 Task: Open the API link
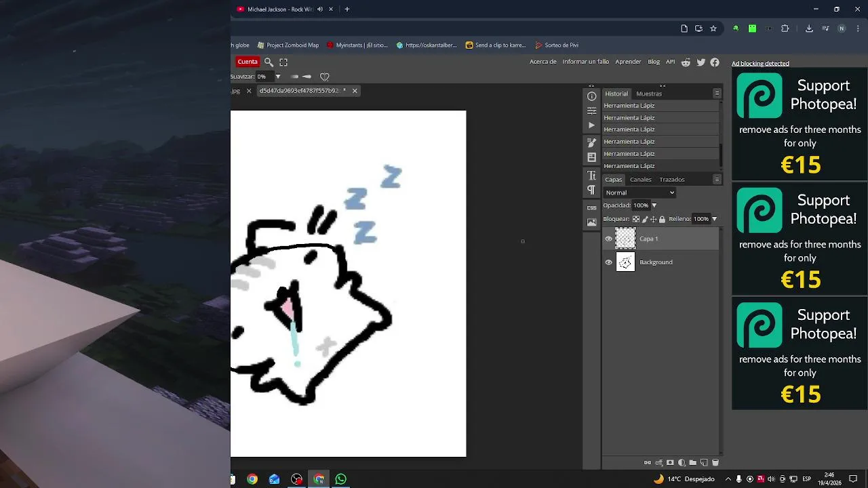670,62
